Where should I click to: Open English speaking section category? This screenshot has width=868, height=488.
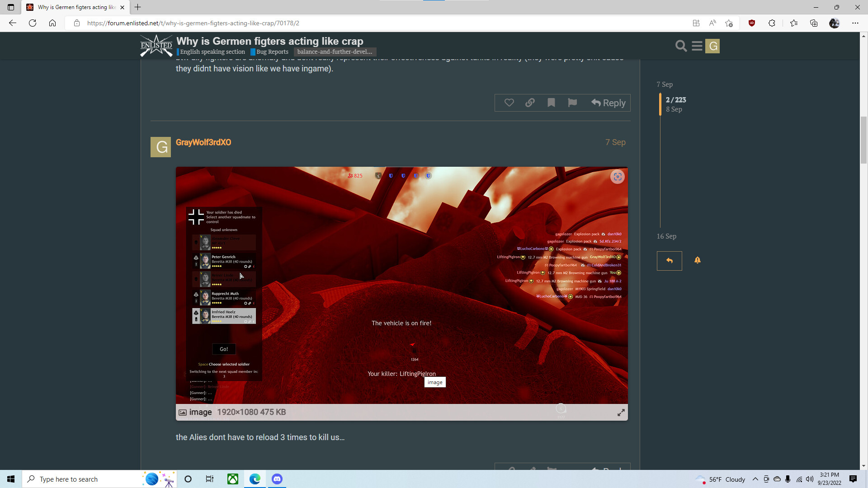[x=212, y=52]
